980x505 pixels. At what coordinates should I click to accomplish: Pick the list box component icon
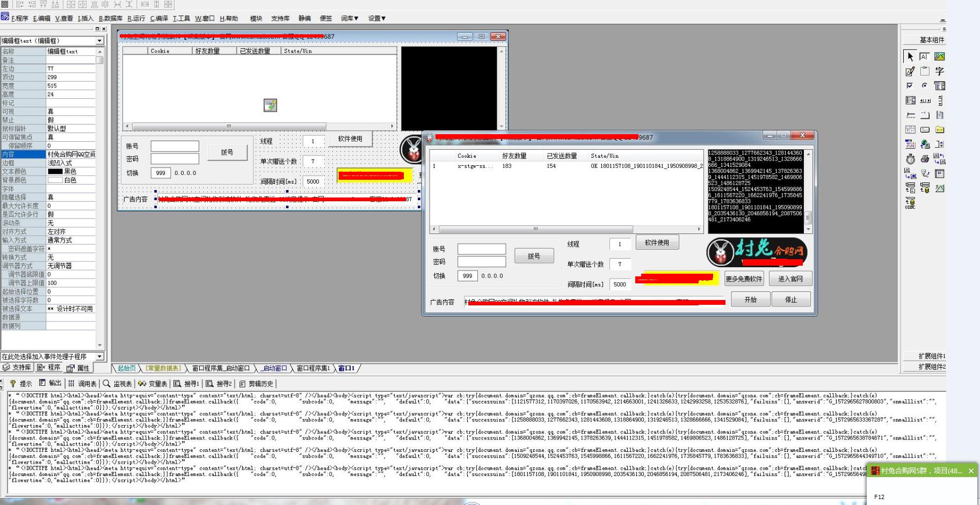click(910, 100)
